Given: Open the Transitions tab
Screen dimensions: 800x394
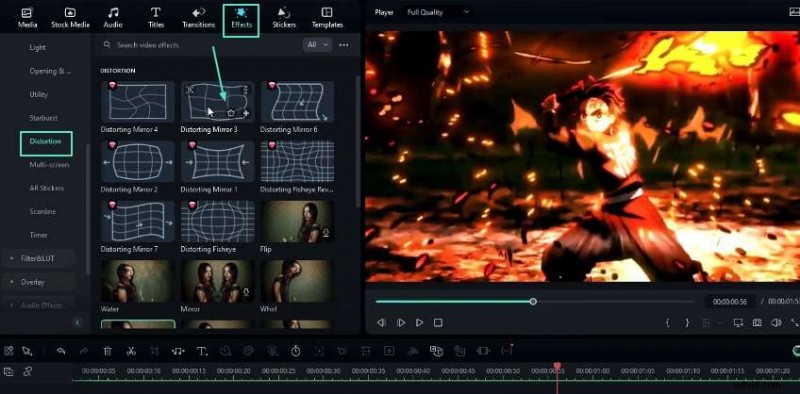Looking at the screenshot, I should 198,18.
